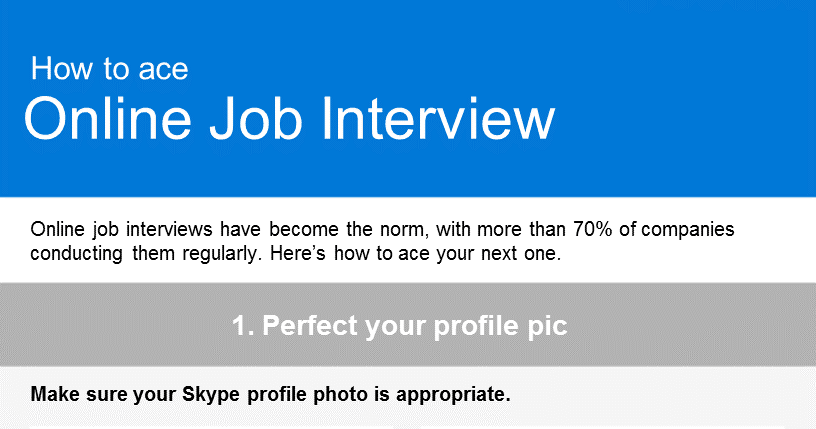The height and width of the screenshot is (429, 816).
Task: Click the words "profile photo" in the bold sentence
Action: coord(308,395)
